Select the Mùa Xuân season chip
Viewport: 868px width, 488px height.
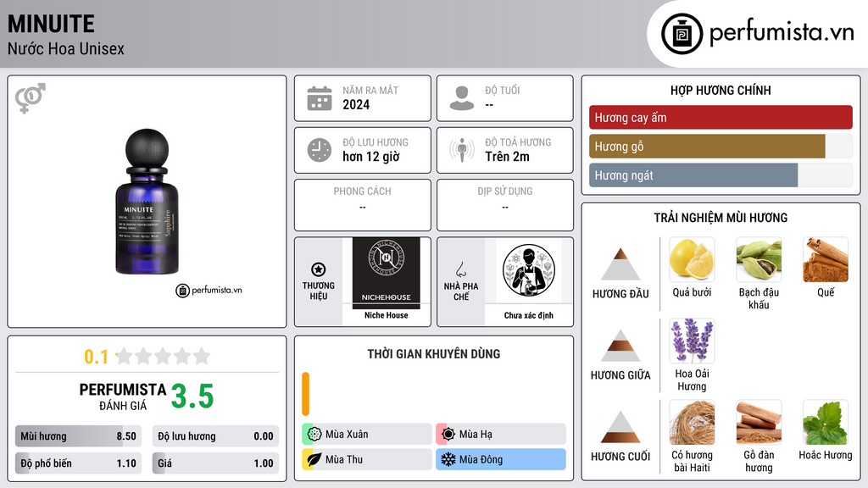pyautogui.click(x=367, y=435)
